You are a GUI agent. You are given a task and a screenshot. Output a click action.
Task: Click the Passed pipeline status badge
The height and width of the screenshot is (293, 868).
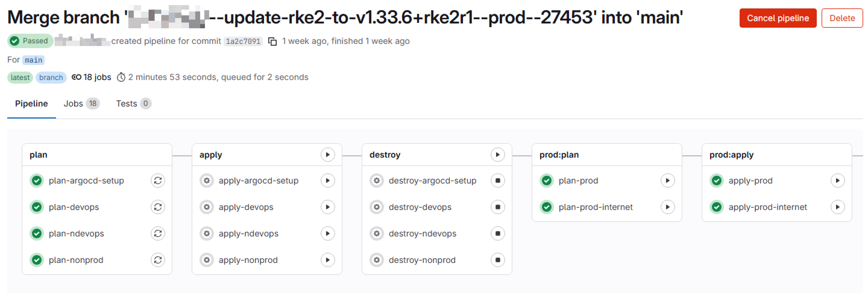pyautogui.click(x=30, y=41)
